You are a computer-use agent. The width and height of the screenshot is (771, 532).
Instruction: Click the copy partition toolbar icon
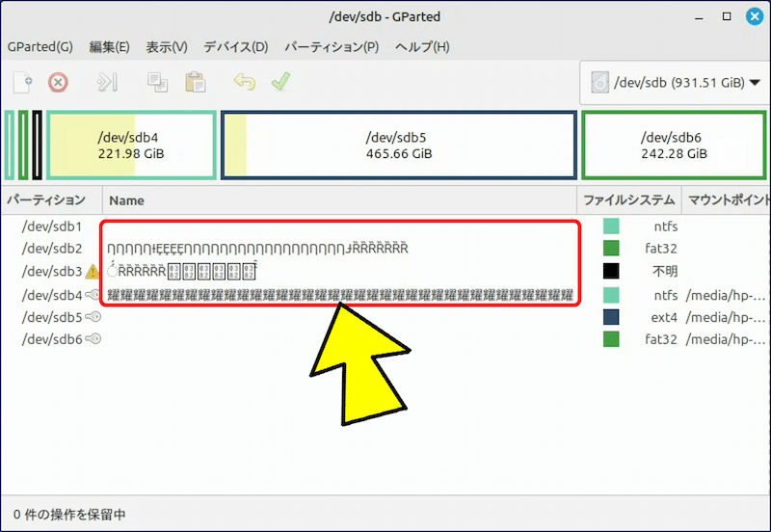click(x=158, y=82)
